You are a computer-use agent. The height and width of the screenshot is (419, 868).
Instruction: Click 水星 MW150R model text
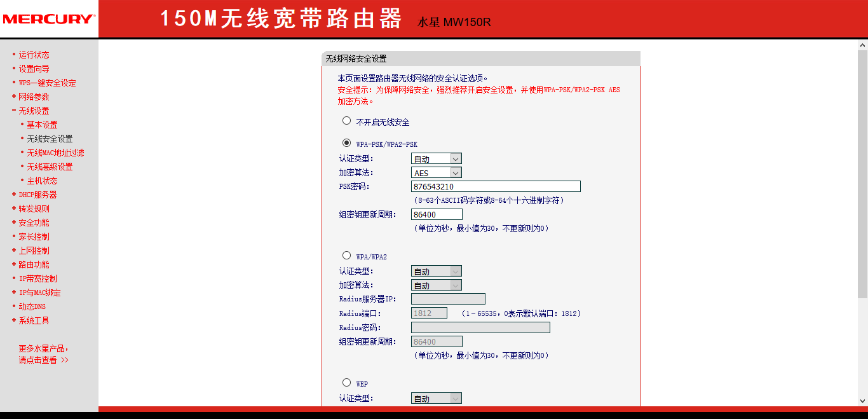pyautogui.click(x=454, y=22)
